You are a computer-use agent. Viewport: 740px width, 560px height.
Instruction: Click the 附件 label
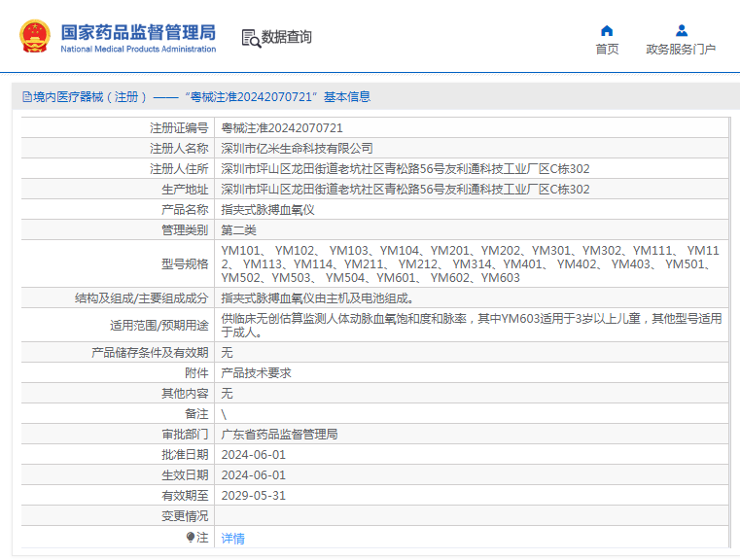[x=196, y=373]
